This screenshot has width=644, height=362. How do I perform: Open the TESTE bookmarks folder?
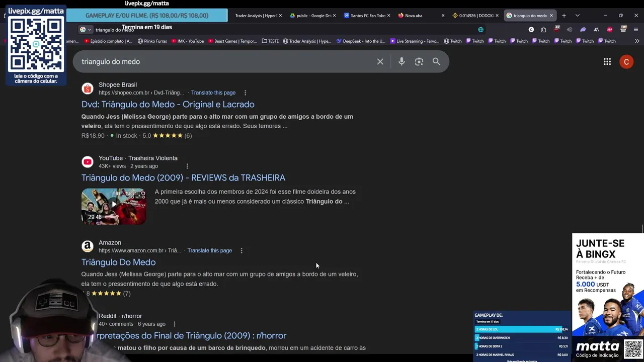tap(270, 41)
